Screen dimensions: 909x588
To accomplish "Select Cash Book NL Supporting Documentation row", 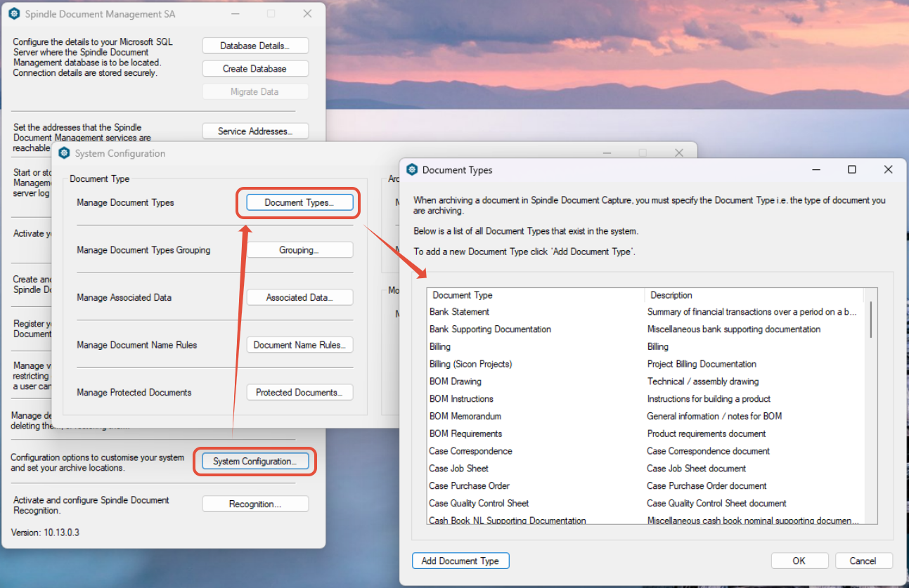I will (x=646, y=520).
